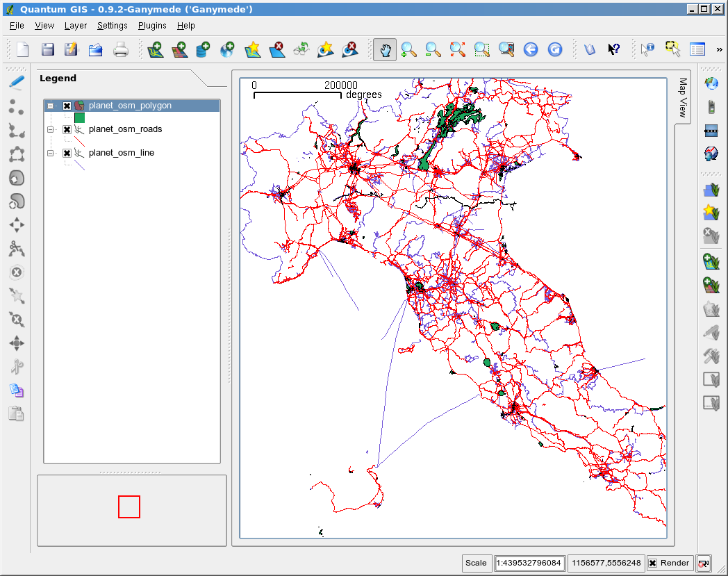
Task: Click the GPS Tools plugin icon
Action: [x=711, y=107]
